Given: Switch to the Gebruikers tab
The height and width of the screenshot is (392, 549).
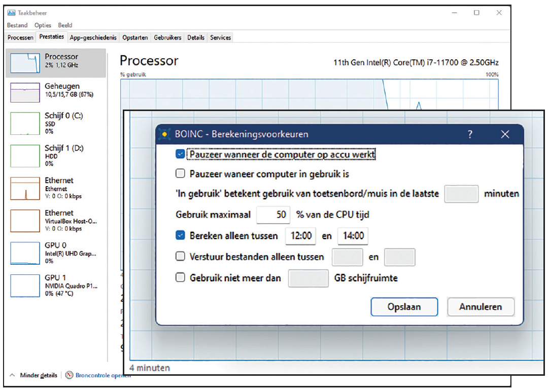Looking at the screenshot, I should click(x=168, y=38).
